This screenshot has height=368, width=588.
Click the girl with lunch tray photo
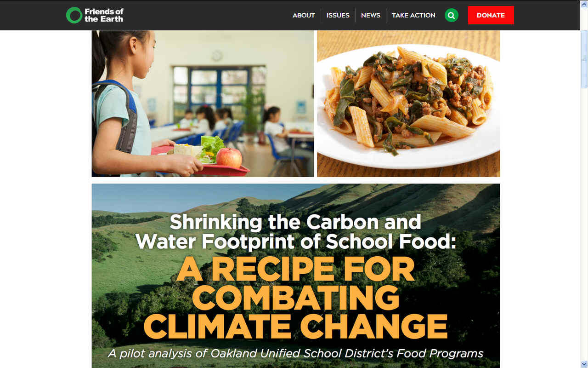click(203, 103)
